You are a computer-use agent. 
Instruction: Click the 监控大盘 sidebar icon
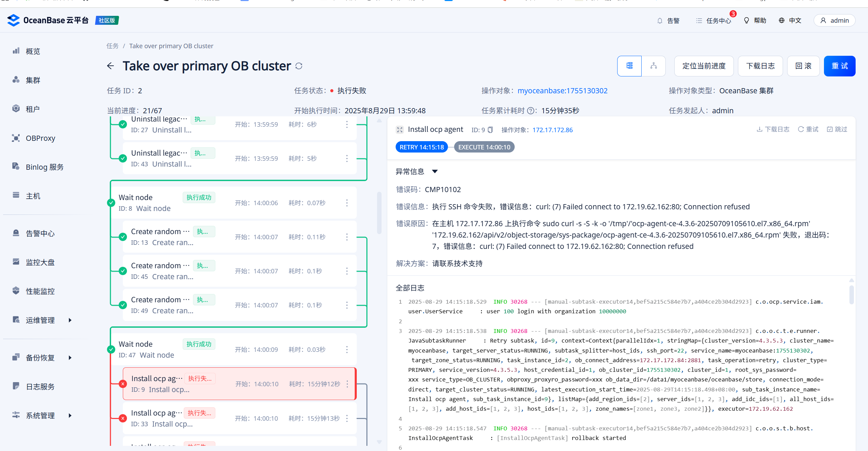tap(16, 262)
